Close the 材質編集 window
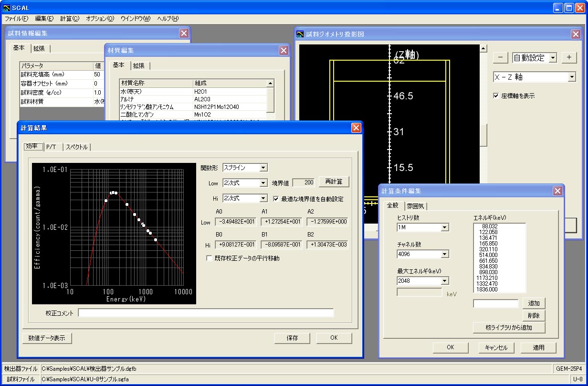 tap(284, 50)
